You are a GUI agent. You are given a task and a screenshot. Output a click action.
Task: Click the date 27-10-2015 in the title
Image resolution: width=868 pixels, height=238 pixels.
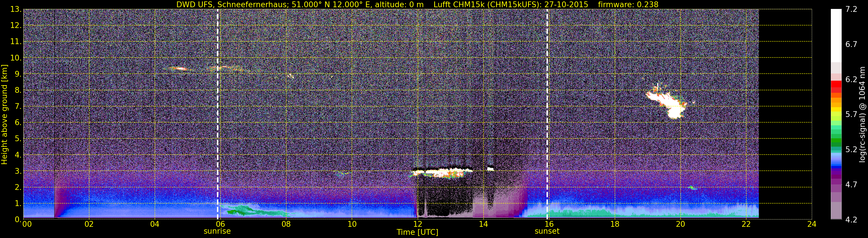566,4
